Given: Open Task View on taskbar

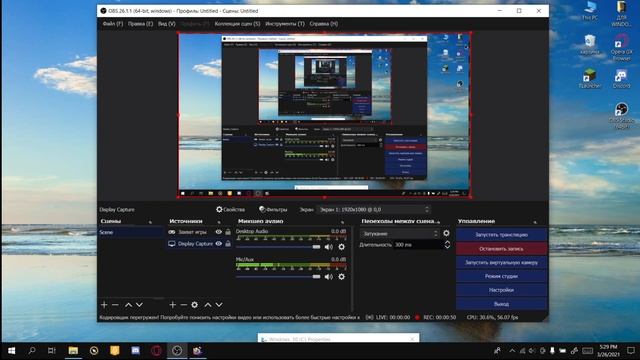Looking at the screenshot, I should pyautogui.click(x=52, y=351).
